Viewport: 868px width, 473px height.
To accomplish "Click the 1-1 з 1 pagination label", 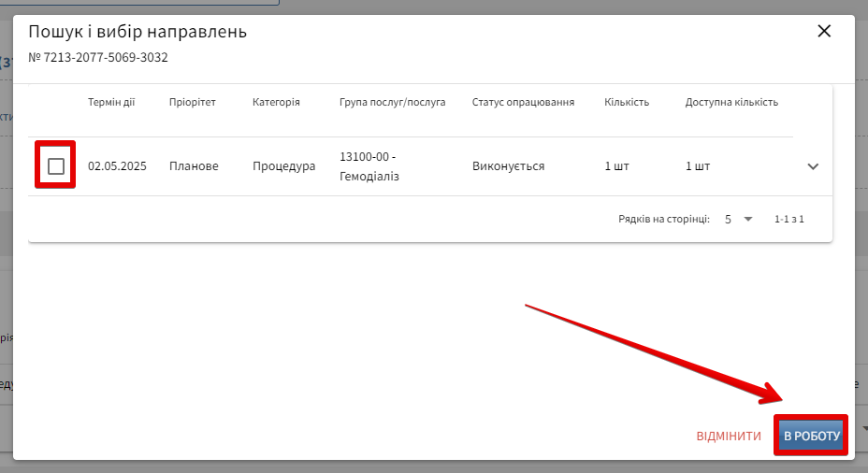I will (x=788, y=219).
